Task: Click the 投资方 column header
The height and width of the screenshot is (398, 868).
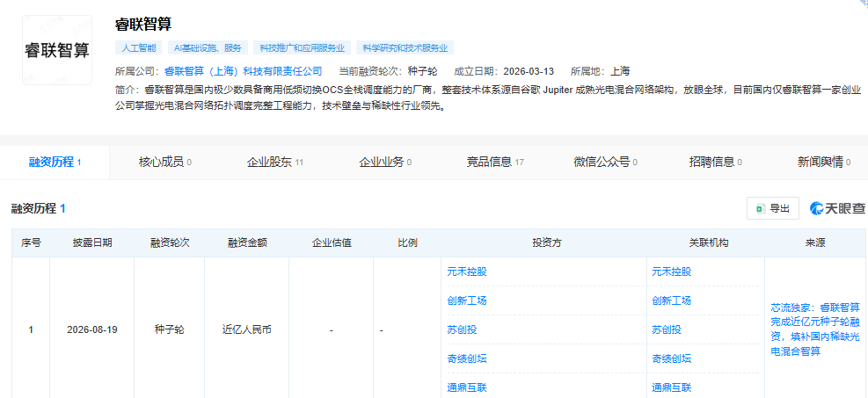Action: click(x=543, y=242)
